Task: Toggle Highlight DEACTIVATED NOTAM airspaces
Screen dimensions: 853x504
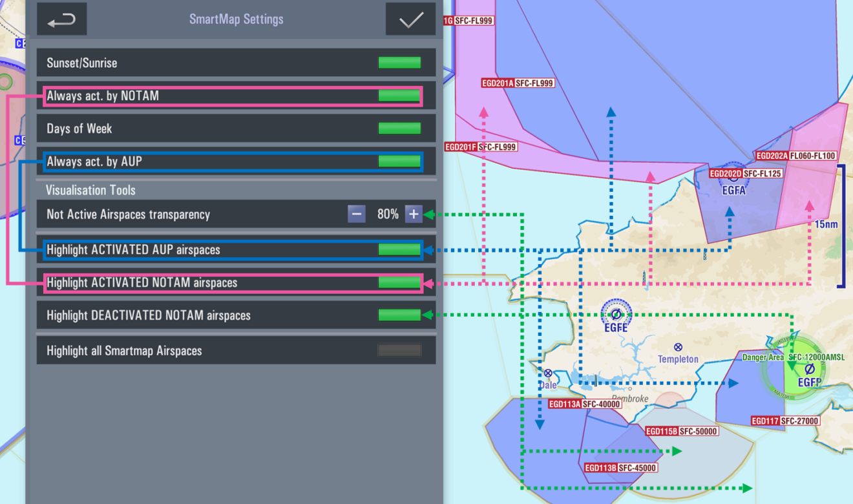Action: coord(399,315)
